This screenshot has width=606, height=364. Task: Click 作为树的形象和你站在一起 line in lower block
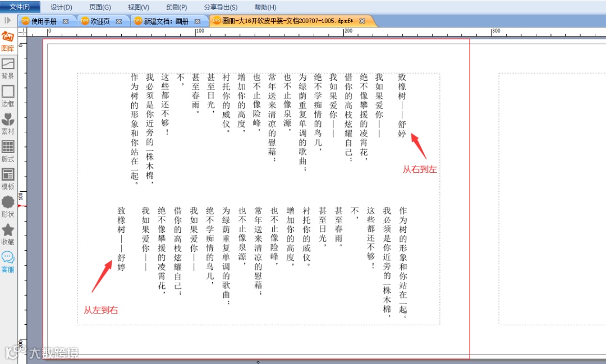[x=403, y=262]
